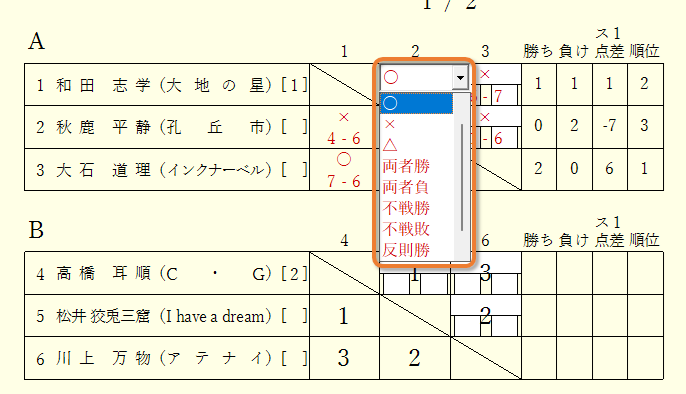Click player row 5 松井 I have a dream
686x394 pixels.
tap(167, 316)
